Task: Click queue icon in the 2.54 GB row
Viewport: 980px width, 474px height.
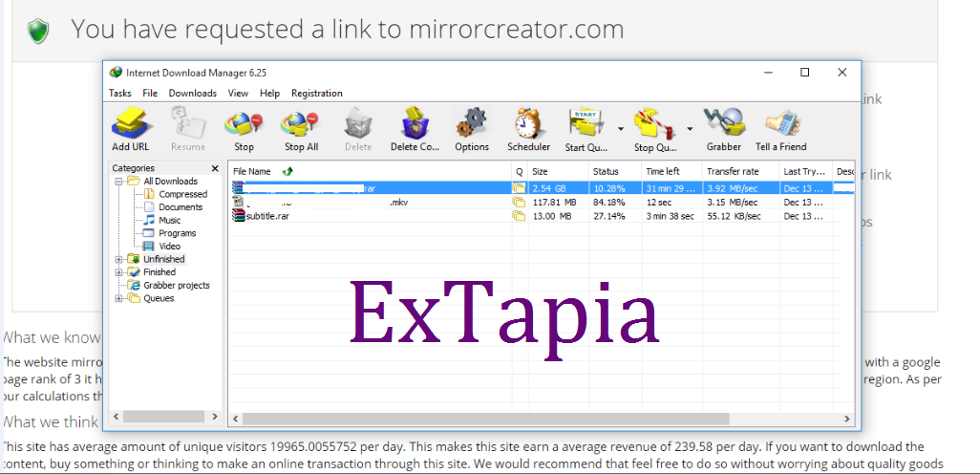Action: click(518, 188)
